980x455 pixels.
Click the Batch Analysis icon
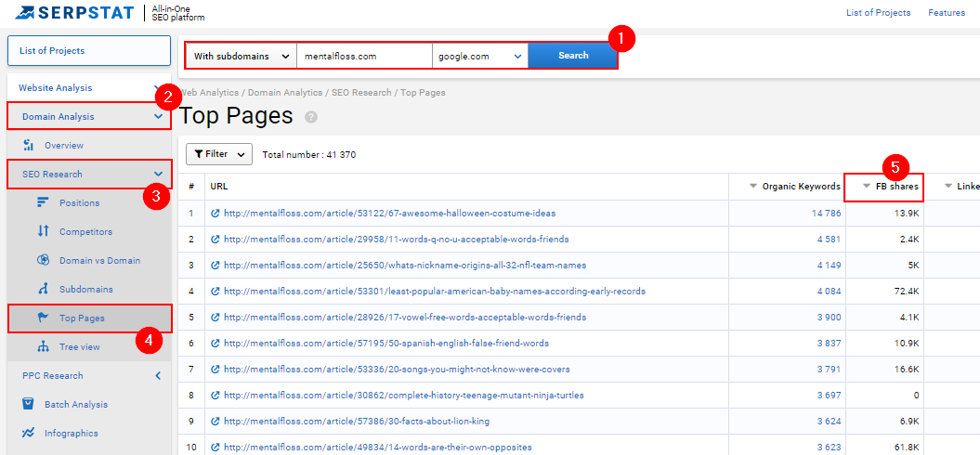click(x=28, y=404)
